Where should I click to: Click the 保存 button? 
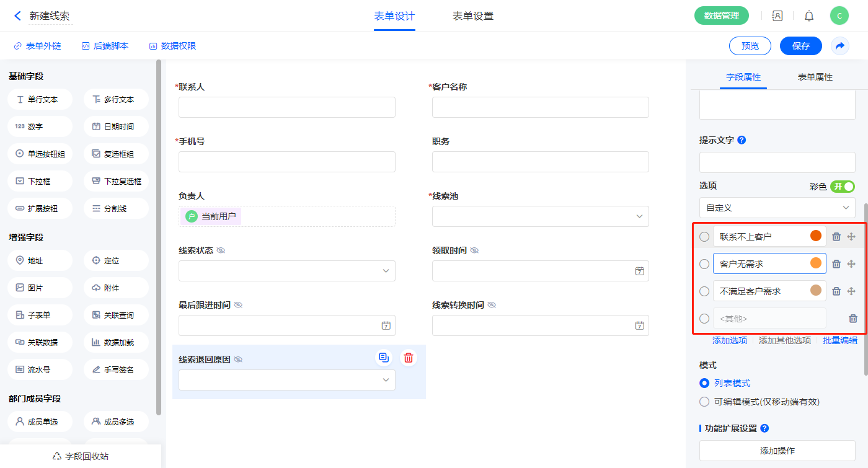(800, 46)
